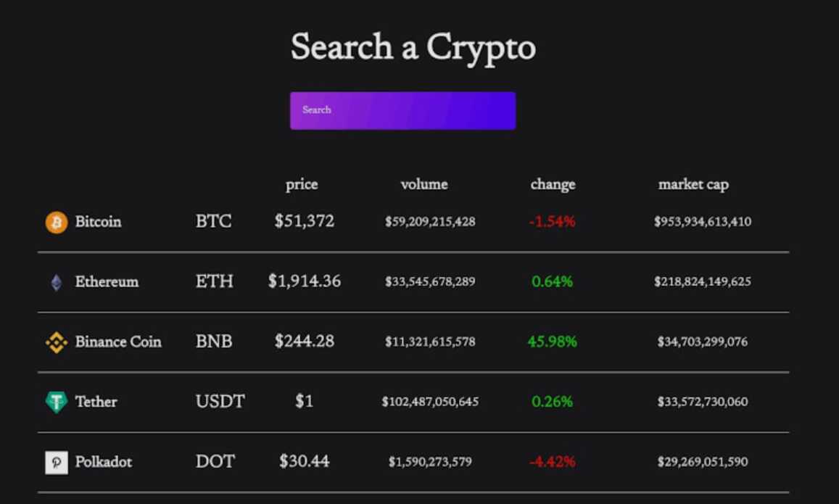Viewport: 839px width, 504px height.
Task: Click the price column header
Action: (302, 185)
